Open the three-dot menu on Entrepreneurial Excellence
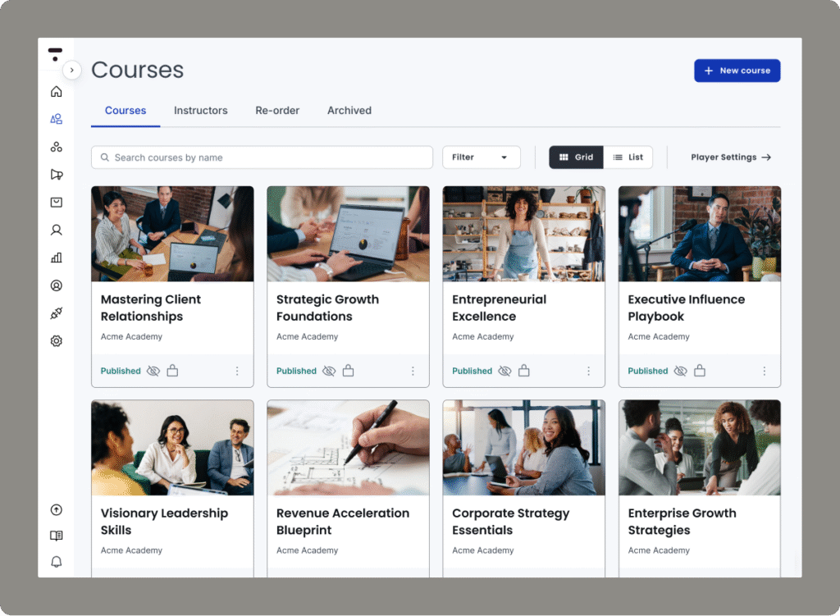This screenshot has height=616, width=840. pyautogui.click(x=589, y=371)
